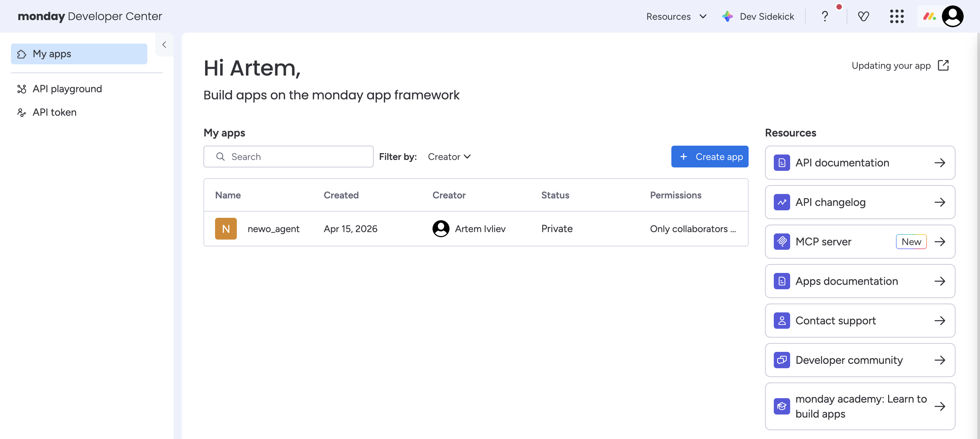Click the API changelog trend icon
980x439 pixels.
click(782, 202)
